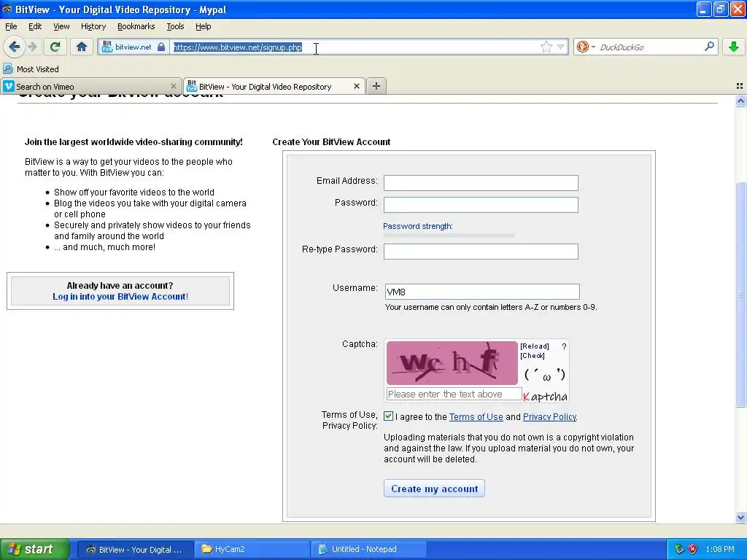Click the bitview.net site identity icon
The width and height of the screenshot is (747, 560).
[107, 47]
